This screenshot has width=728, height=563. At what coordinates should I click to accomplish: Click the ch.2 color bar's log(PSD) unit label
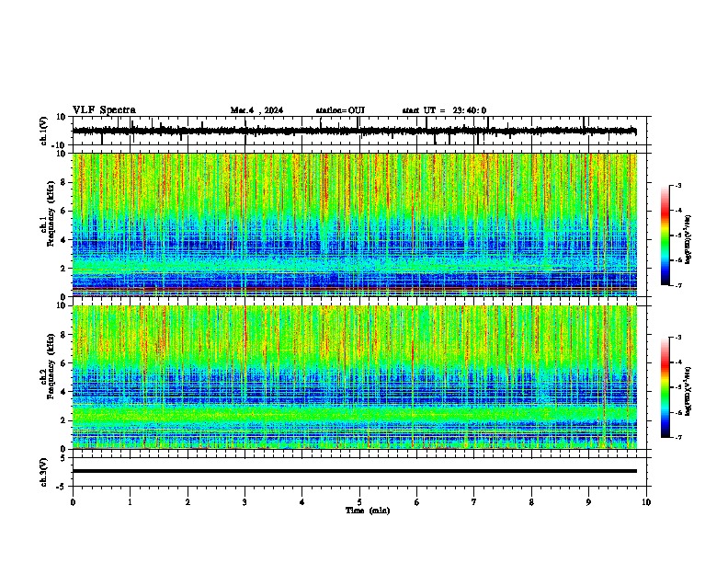688,391
